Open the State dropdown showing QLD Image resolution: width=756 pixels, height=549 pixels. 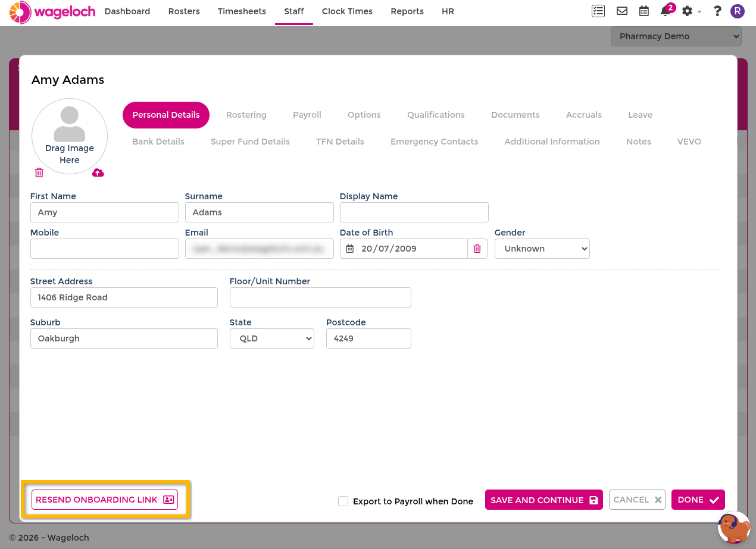click(272, 338)
